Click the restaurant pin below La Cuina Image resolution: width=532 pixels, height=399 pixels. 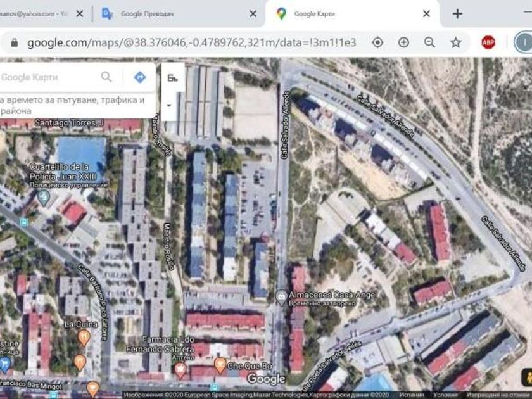tap(80, 362)
